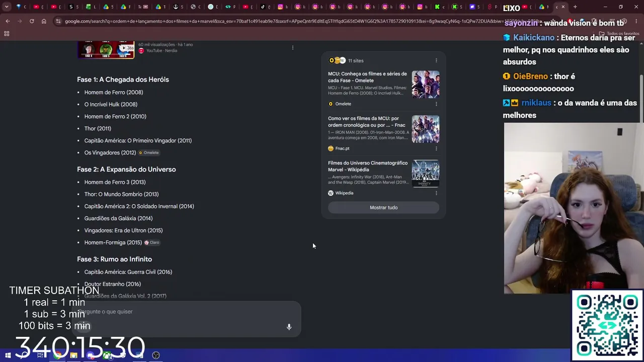Select the text Homem de Ferro 2 (2010)
Screen dimensions: 644x362
pyautogui.click(x=115, y=117)
